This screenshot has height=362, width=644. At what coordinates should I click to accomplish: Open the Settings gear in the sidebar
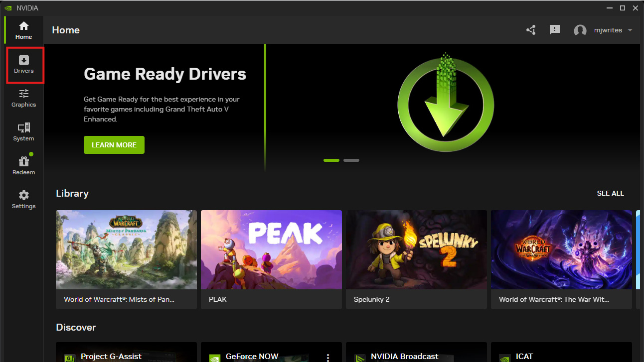click(24, 200)
